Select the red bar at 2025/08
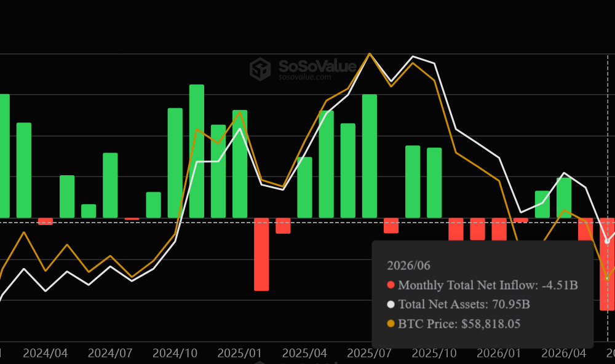The height and width of the screenshot is (364, 615). pos(391,226)
